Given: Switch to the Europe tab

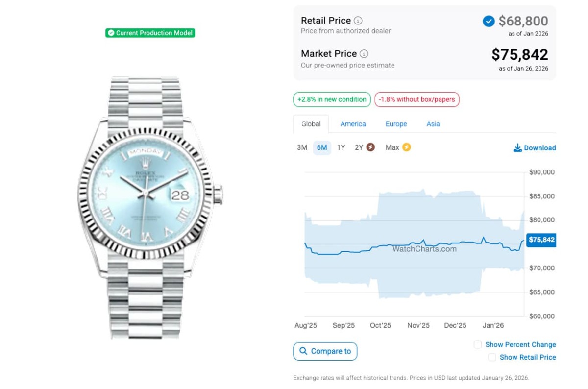Looking at the screenshot, I should pyautogui.click(x=396, y=124).
